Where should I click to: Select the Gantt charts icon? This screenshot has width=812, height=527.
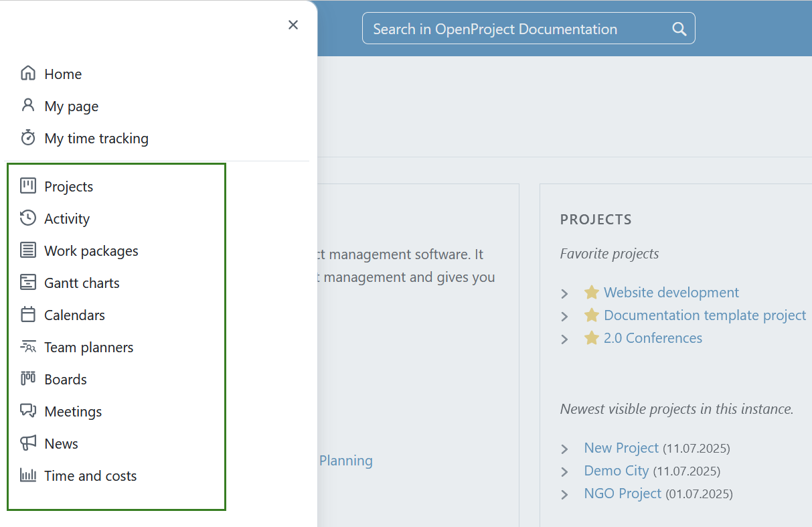click(27, 282)
